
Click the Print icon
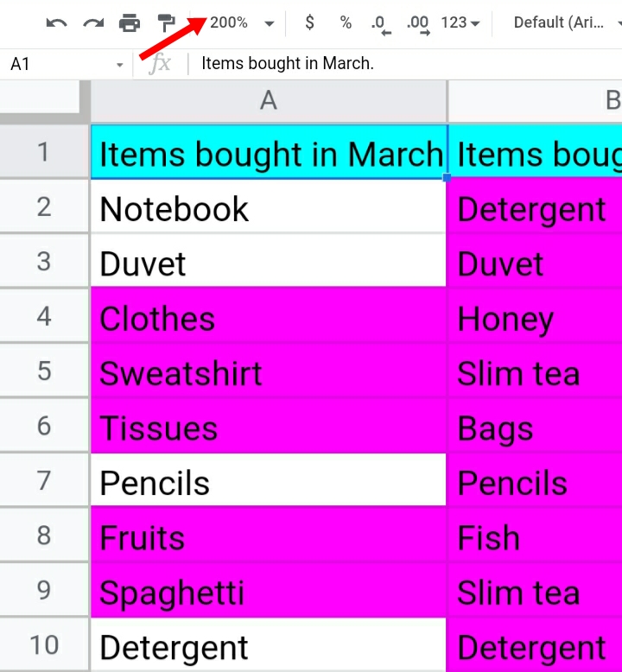click(x=130, y=22)
